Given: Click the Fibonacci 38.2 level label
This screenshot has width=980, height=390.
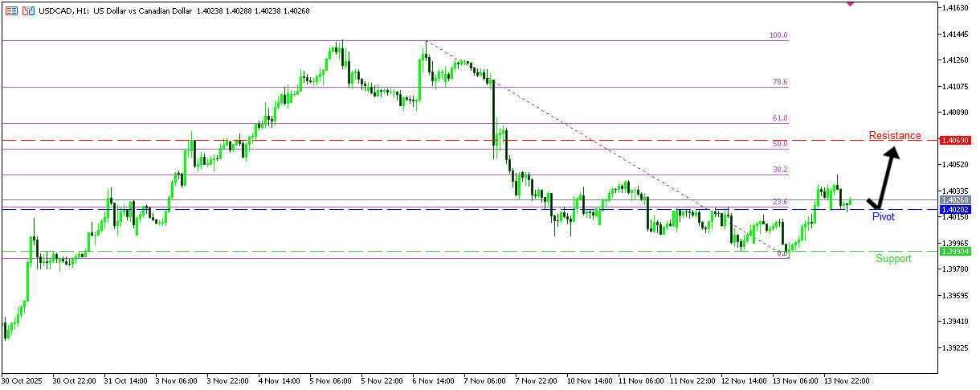Looking at the screenshot, I should [779, 170].
